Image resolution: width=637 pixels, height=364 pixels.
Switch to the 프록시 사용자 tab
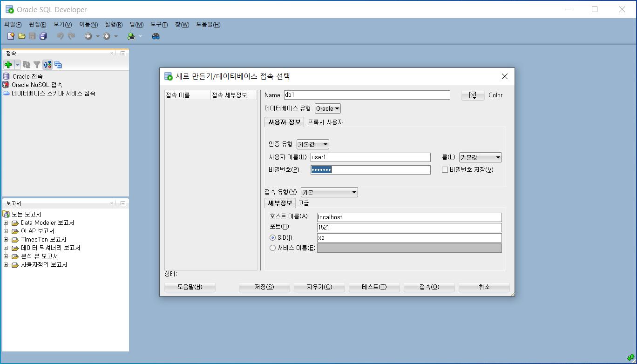[x=325, y=122]
